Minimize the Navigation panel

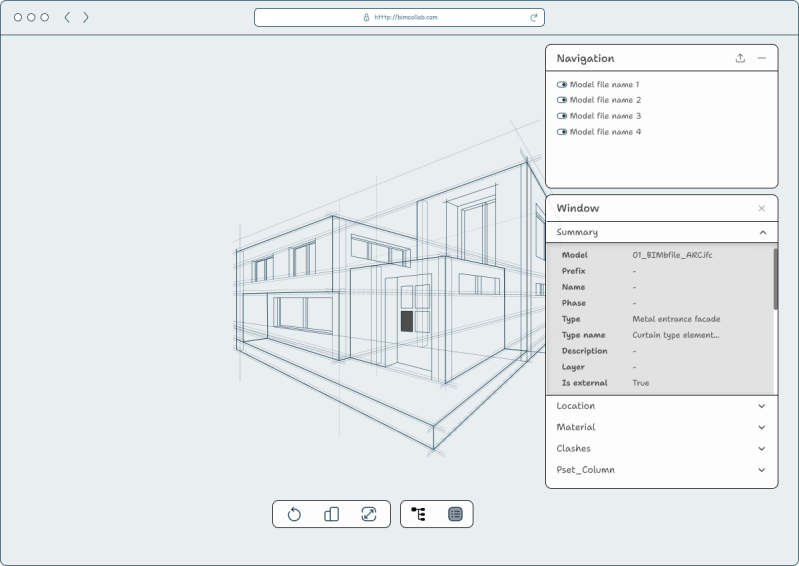click(x=762, y=58)
